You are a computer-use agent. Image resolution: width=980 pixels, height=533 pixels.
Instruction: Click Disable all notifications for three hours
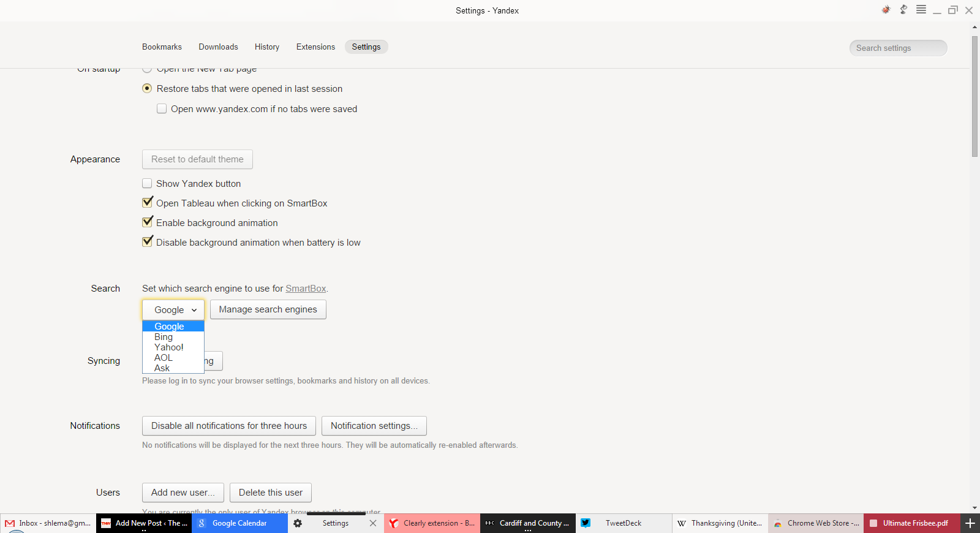pyautogui.click(x=229, y=426)
